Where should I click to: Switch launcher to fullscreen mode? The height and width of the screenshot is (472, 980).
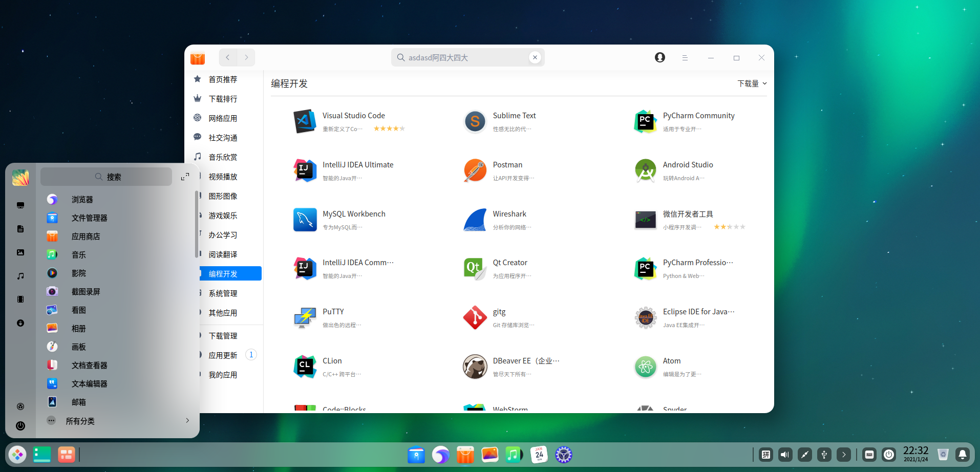(x=185, y=177)
